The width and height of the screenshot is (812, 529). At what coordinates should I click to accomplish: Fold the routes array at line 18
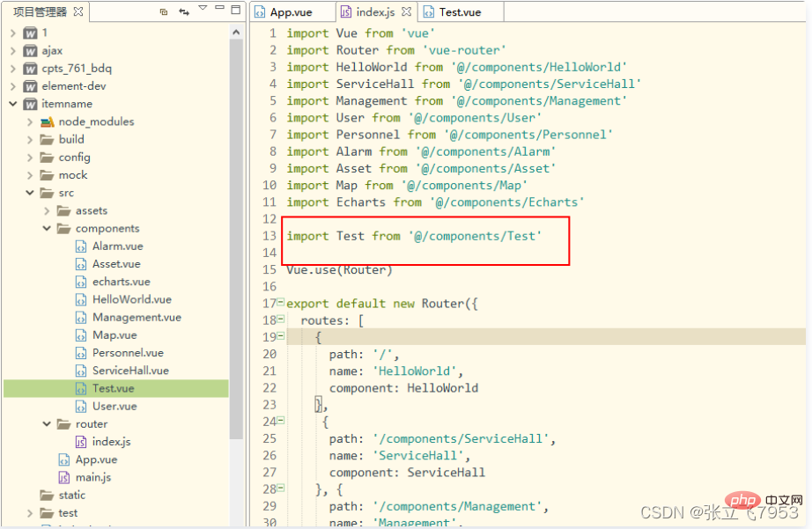[x=281, y=319]
